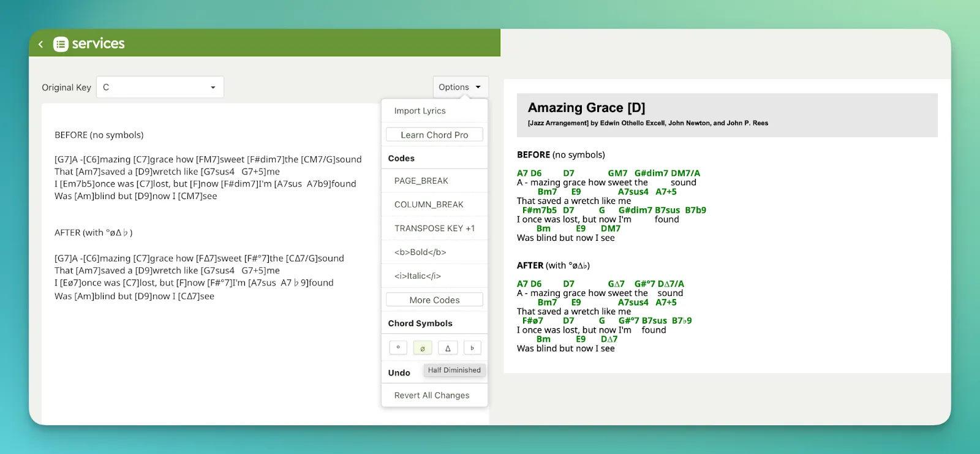The image size is (980, 454).
Task: Insert Bold tag code
Action: pos(420,252)
